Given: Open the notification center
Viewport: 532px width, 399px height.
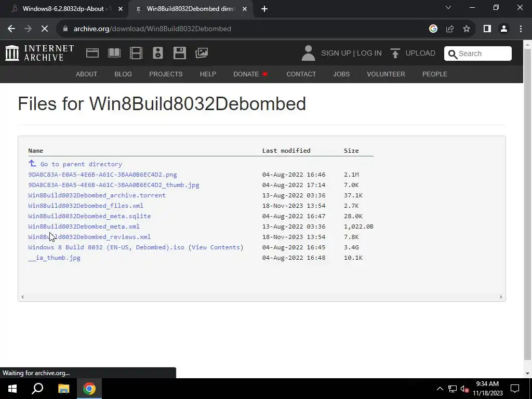Looking at the screenshot, I should click(x=515, y=389).
